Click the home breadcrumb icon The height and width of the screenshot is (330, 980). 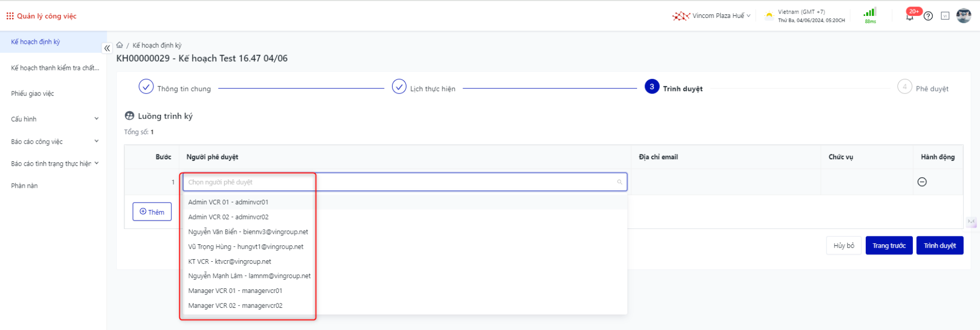[120, 45]
